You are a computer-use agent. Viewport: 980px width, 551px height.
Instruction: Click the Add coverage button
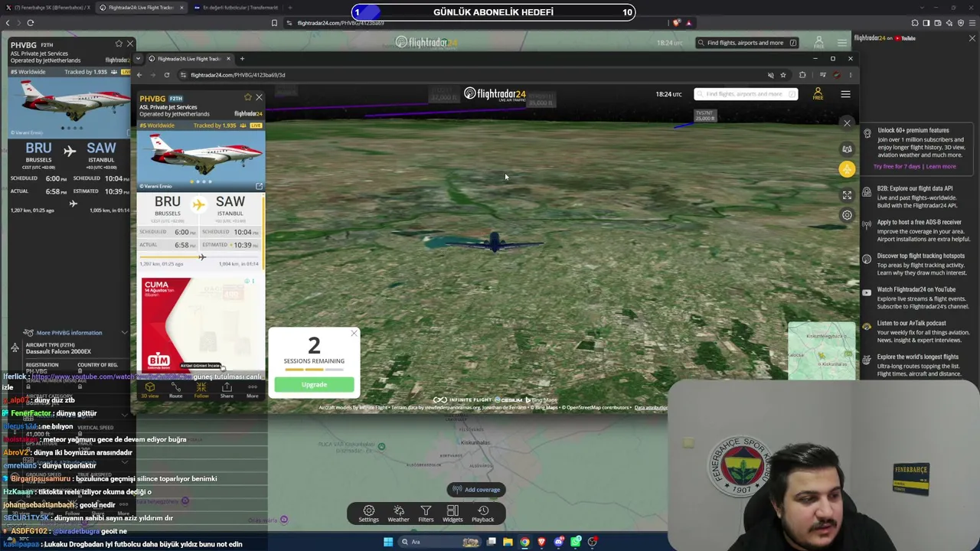(476, 490)
